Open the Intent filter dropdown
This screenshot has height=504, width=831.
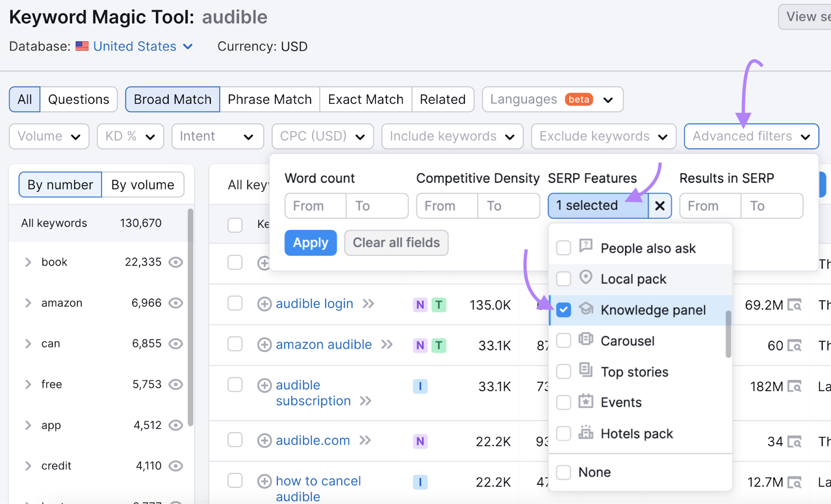[x=218, y=136]
